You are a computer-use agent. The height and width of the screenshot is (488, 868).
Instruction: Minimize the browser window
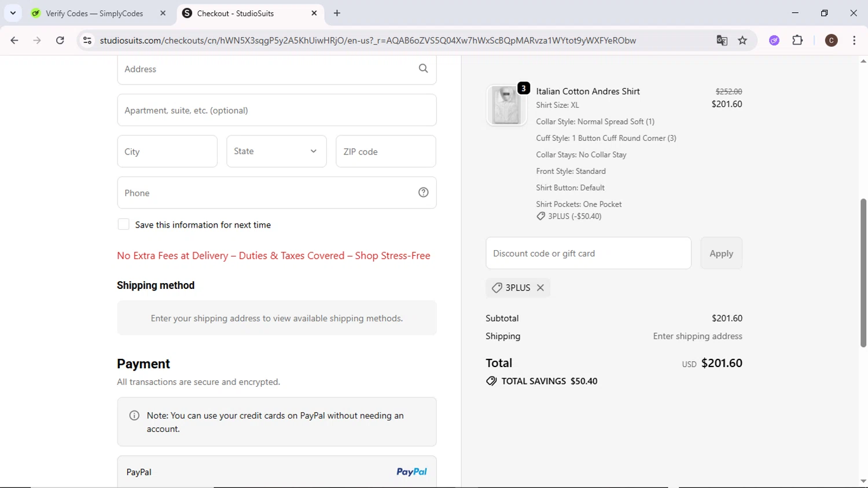(x=795, y=13)
